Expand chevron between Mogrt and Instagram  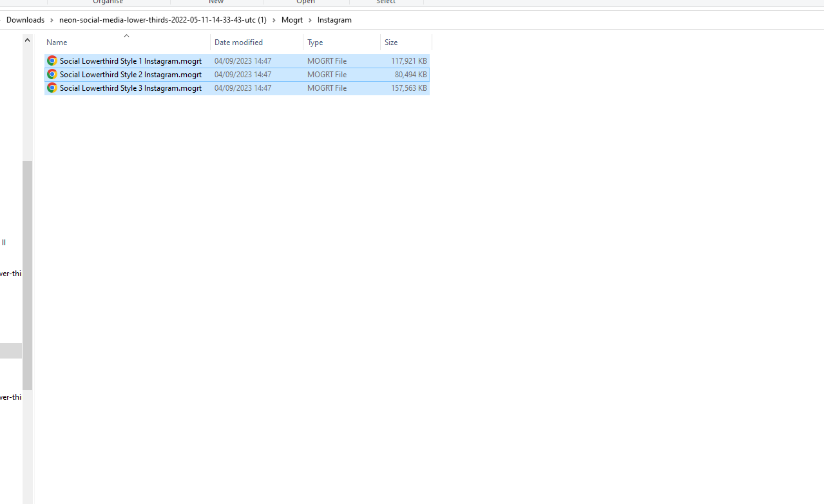pyautogui.click(x=310, y=20)
